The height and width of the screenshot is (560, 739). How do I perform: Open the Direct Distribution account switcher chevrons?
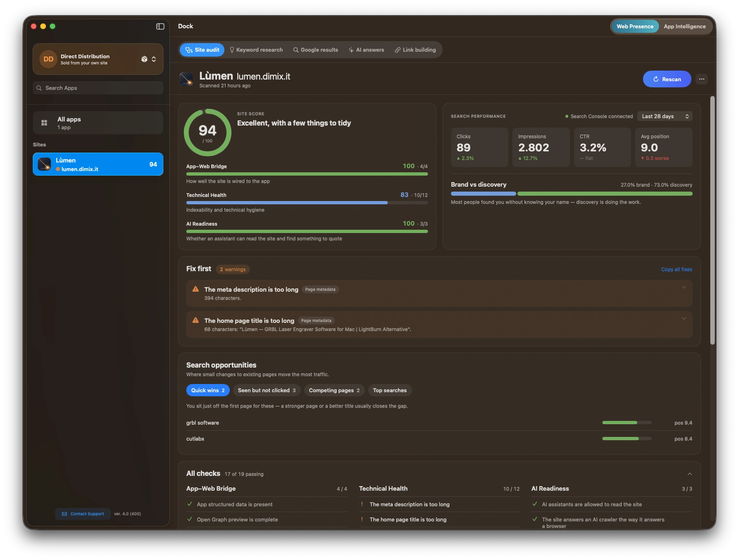click(x=154, y=59)
